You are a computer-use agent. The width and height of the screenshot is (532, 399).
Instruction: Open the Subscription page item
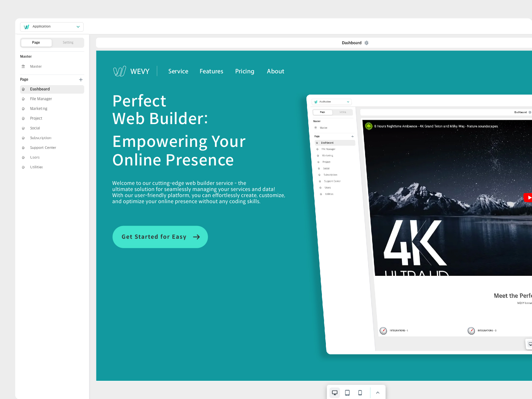[40, 138]
